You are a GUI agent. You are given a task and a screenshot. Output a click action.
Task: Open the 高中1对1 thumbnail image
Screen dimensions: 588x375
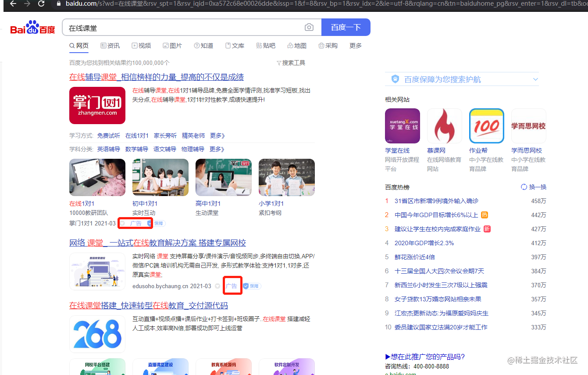[224, 177]
